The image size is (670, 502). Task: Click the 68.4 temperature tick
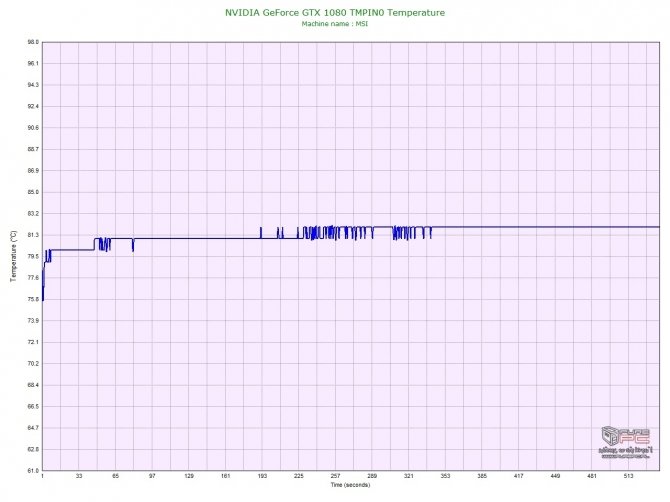point(33,385)
